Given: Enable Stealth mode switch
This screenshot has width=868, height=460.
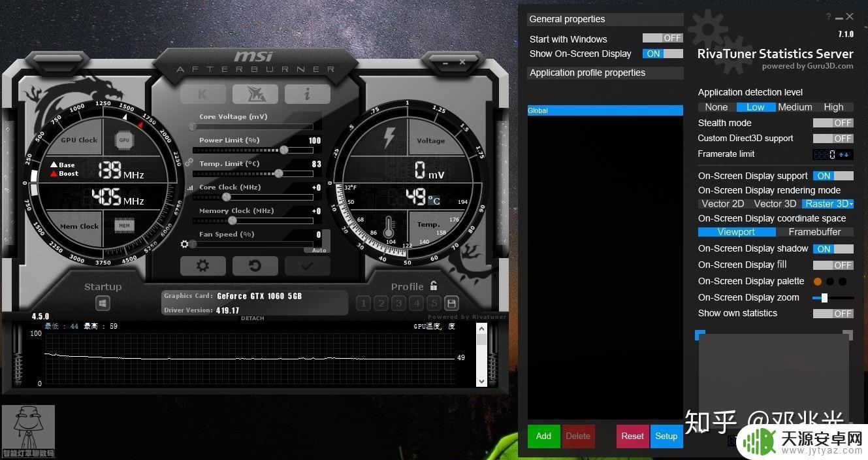Looking at the screenshot, I should click(x=833, y=123).
